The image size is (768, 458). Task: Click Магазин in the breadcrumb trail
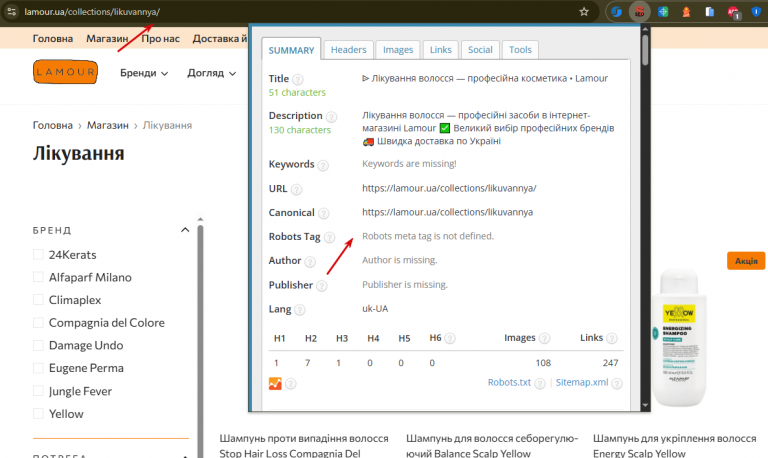108,125
